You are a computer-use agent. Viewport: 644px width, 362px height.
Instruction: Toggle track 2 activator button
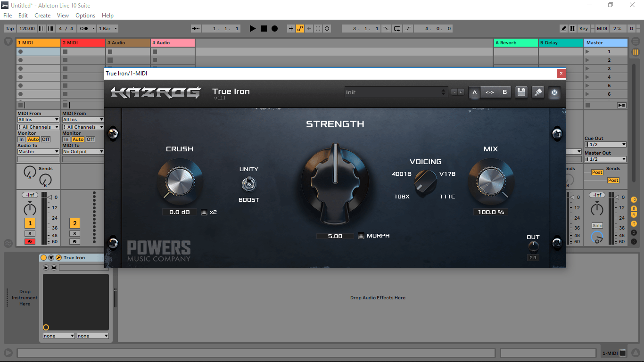coord(74,223)
